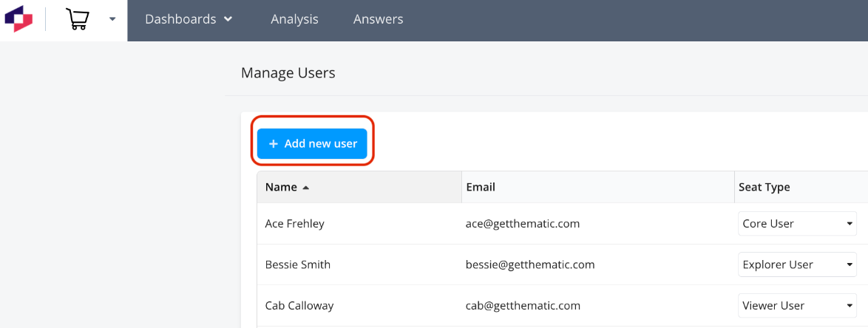The height and width of the screenshot is (328, 868).
Task: Open the workspace switcher dropdown arrow
Action: click(x=112, y=18)
